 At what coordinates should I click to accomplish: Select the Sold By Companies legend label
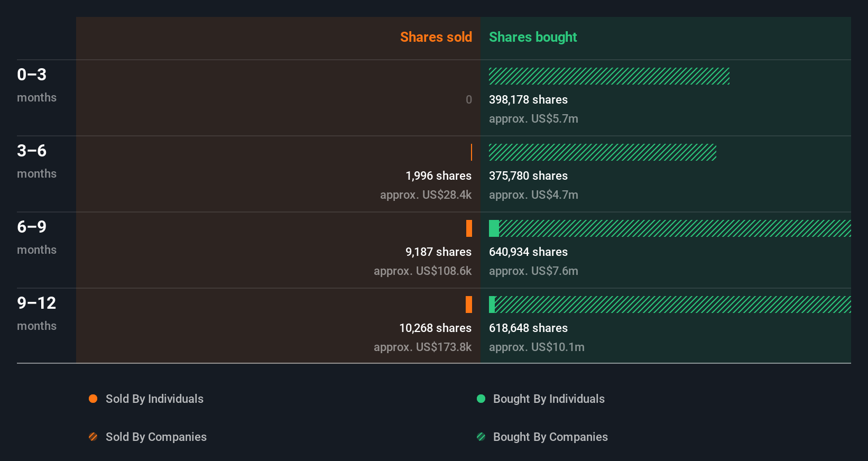pos(156,437)
